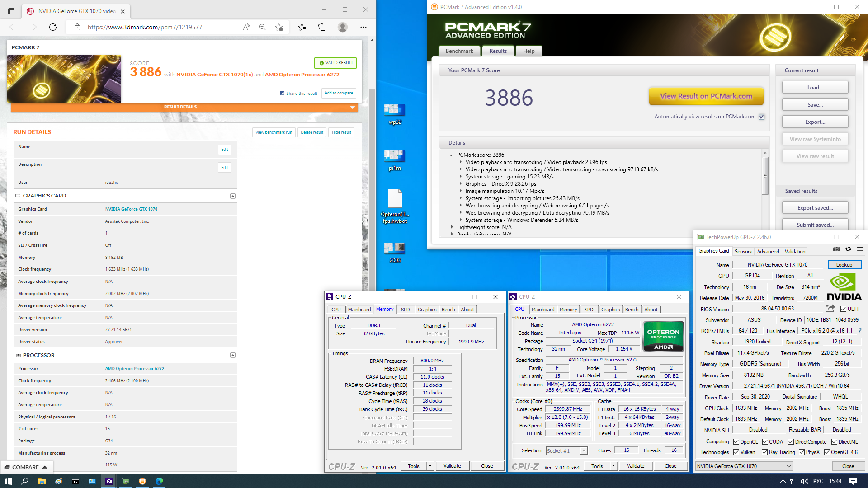Collapse the PROCESSOR section
Viewport: 868px width, 488px height.
click(x=233, y=355)
